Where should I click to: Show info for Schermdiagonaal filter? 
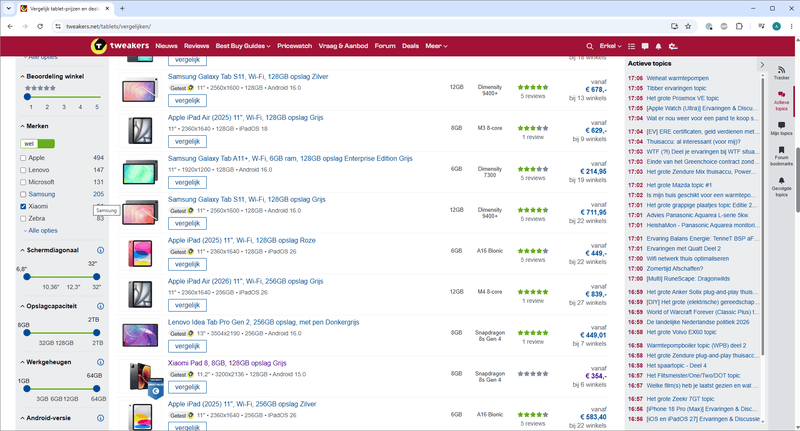click(101, 250)
